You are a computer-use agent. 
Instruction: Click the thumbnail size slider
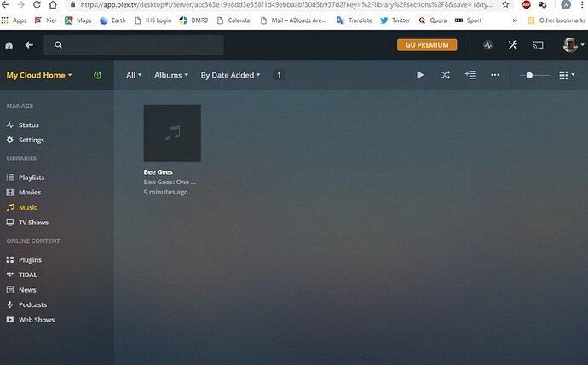(x=534, y=75)
